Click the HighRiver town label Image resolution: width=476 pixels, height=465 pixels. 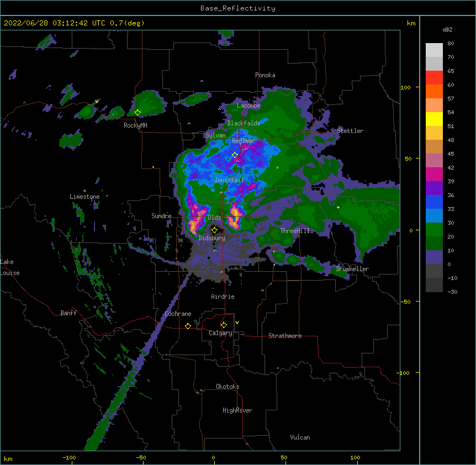(x=237, y=410)
